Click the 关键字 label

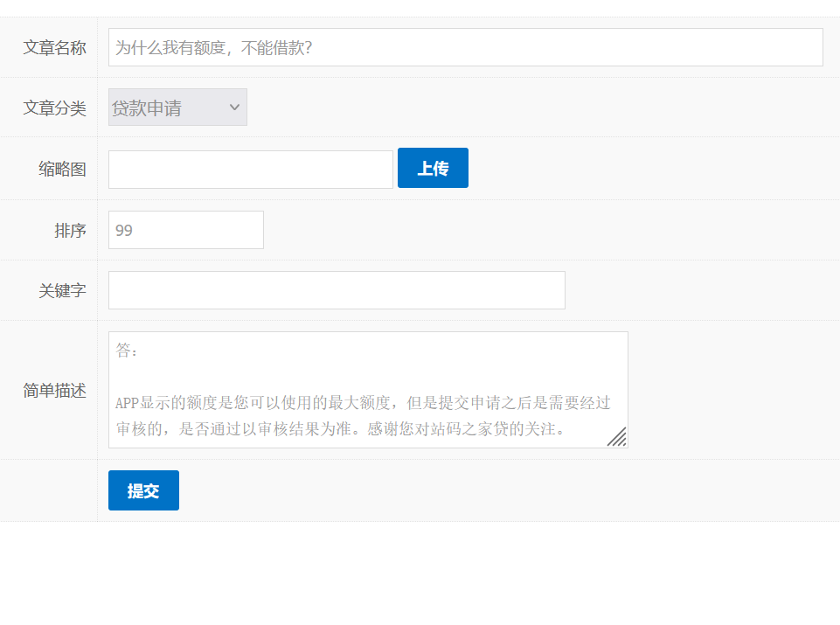(62, 291)
